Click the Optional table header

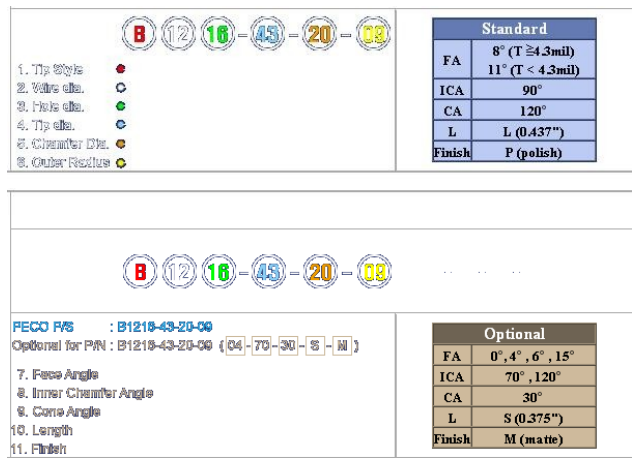coord(514,334)
